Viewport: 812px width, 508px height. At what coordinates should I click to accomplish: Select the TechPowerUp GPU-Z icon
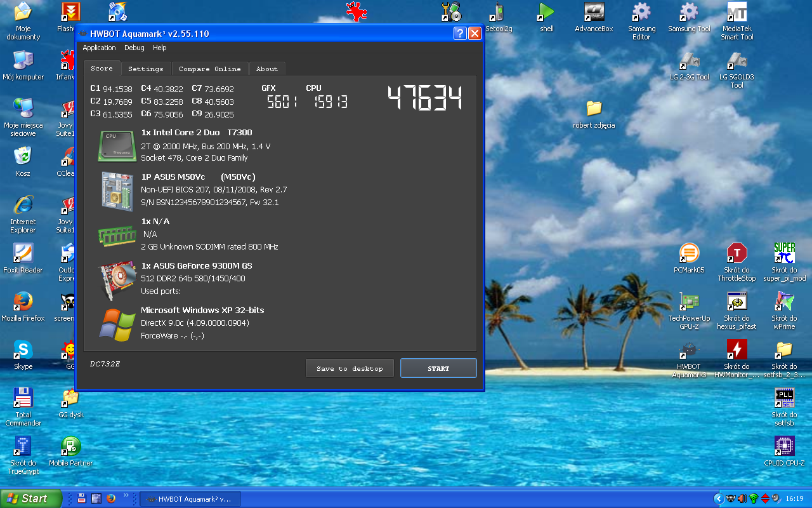pos(689,311)
